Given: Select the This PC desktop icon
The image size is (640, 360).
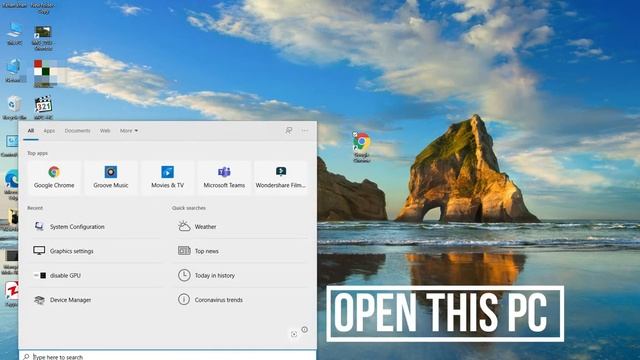Looking at the screenshot, I should click(x=14, y=33).
